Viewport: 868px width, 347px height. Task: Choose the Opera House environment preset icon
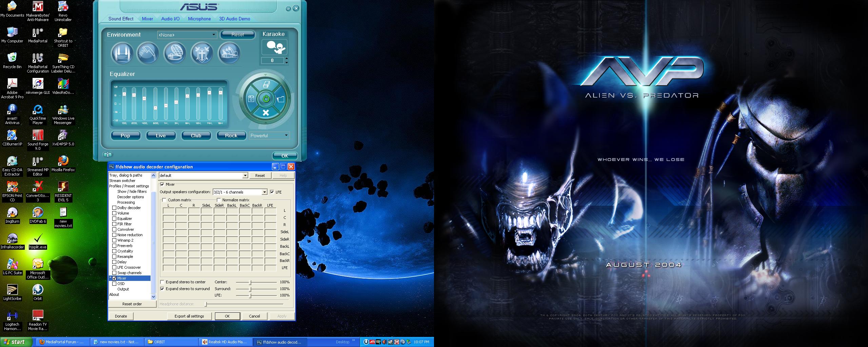[229, 53]
